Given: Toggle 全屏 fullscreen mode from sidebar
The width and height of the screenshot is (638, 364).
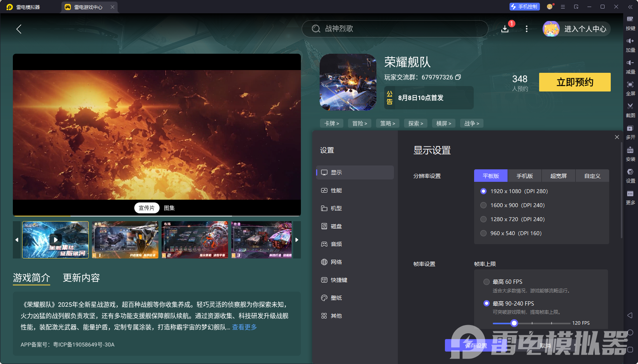Looking at the screenshot, I should 631,88.
